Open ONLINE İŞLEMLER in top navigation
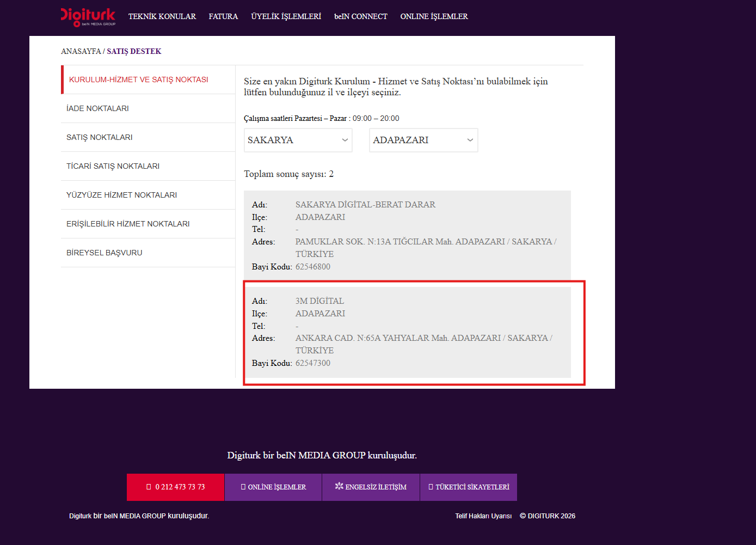Image resolution: width=756 pixels, height=545 pixels. pos(434,16)
